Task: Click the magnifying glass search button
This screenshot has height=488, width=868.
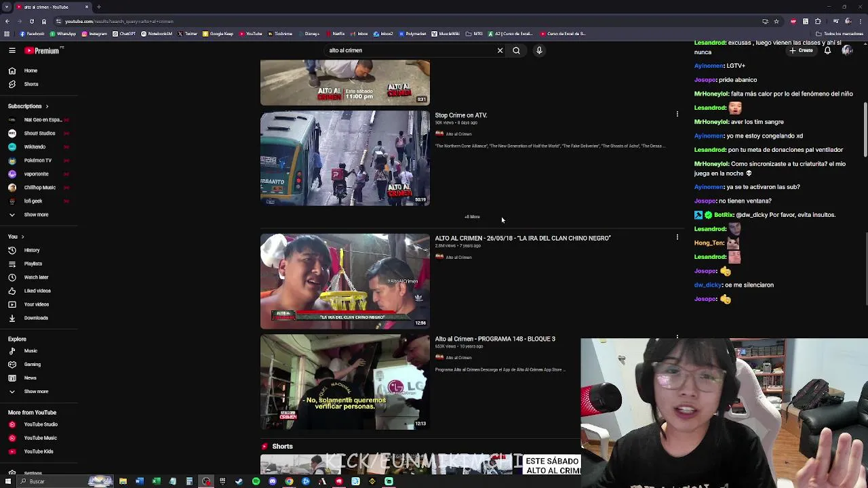Action: click(516, 50)
